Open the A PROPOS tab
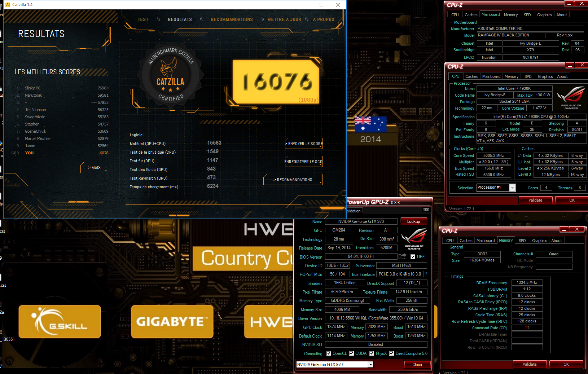 pyautogui.click(x=324, y=19)
